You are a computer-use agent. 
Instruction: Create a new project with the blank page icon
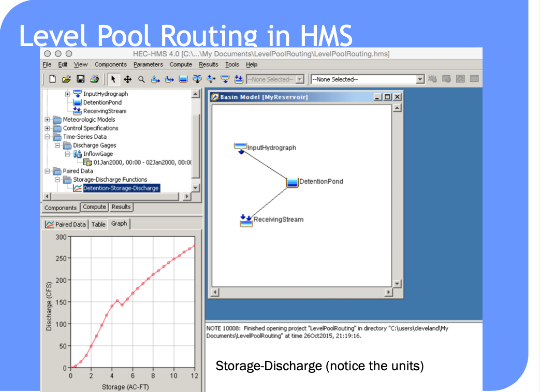53,79
